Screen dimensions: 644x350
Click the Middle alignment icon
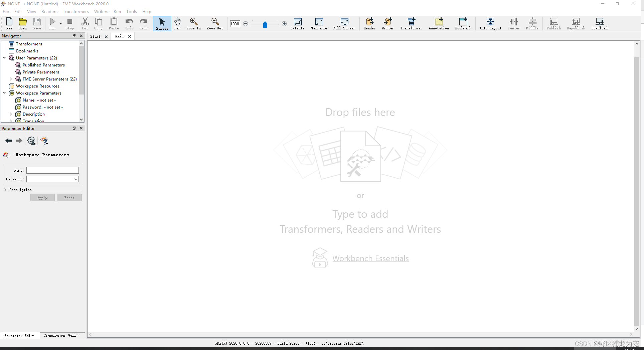[532, 24]
